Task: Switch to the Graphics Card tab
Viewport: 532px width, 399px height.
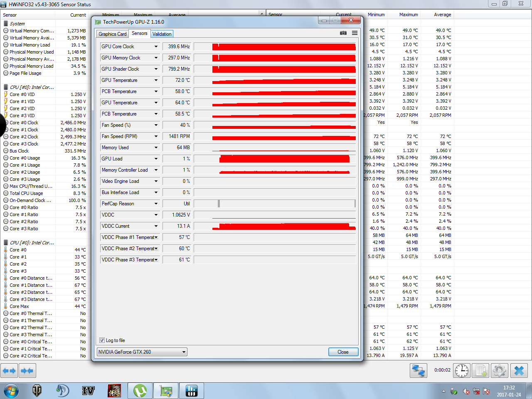Action: click(x=113, y=34)
